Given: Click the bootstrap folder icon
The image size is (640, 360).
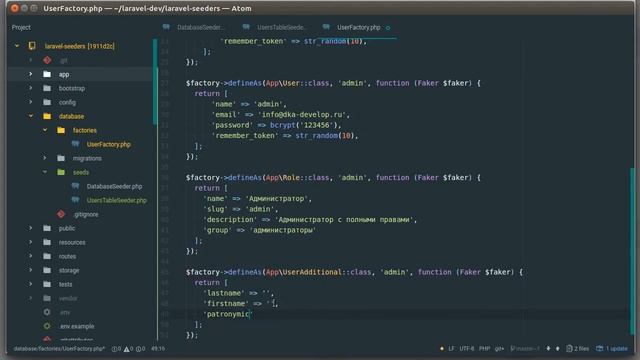Looking at the screenshot, I should [x=47, y=88].
